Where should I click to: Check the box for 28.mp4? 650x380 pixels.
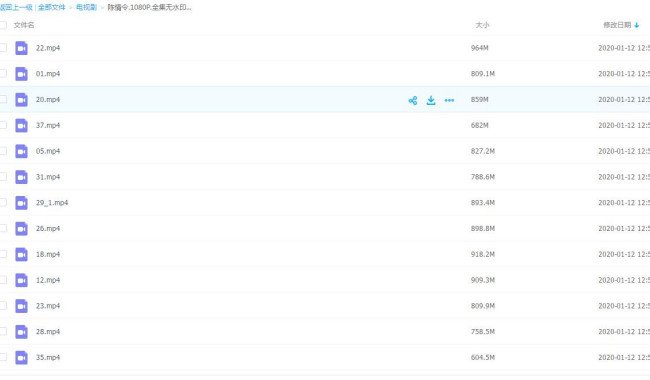pyautogui.click(x=3, y=331)
